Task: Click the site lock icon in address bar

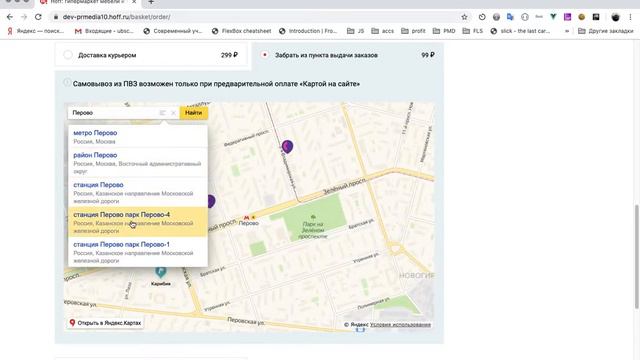Action: (56, 17)
